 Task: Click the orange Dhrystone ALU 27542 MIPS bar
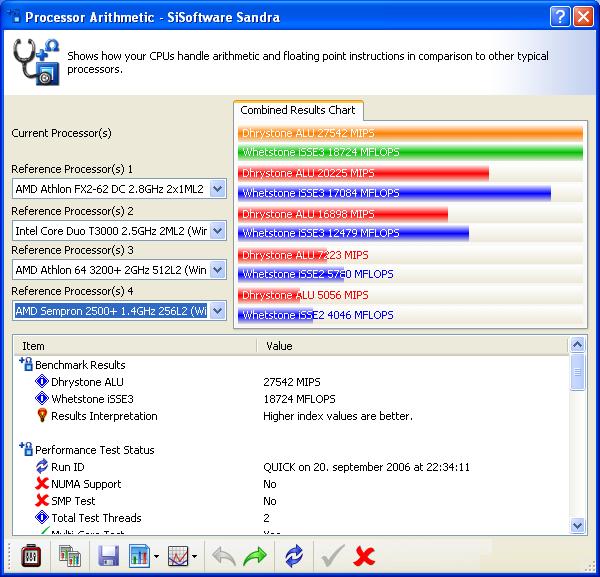click(x=410, y=133)
